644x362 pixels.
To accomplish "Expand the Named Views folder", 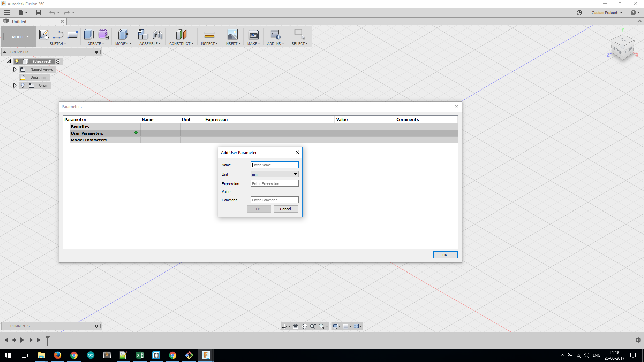I will (x=15, y=69).
